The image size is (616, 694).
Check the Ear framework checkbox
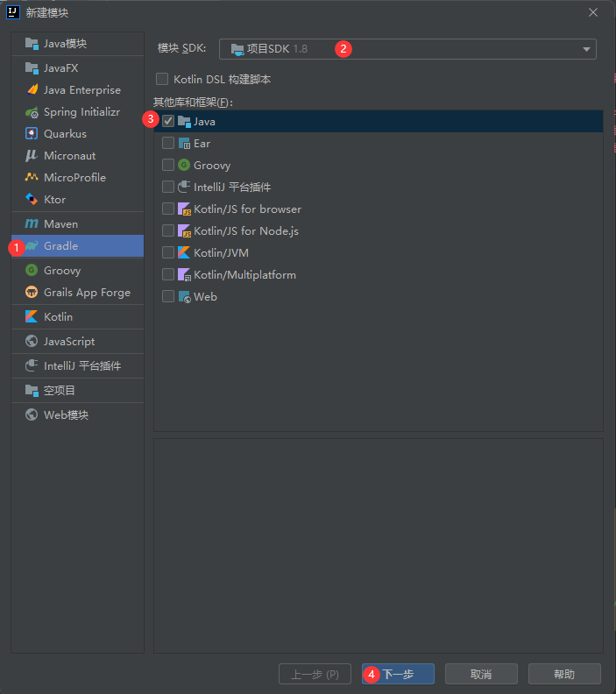pos(168,143)
